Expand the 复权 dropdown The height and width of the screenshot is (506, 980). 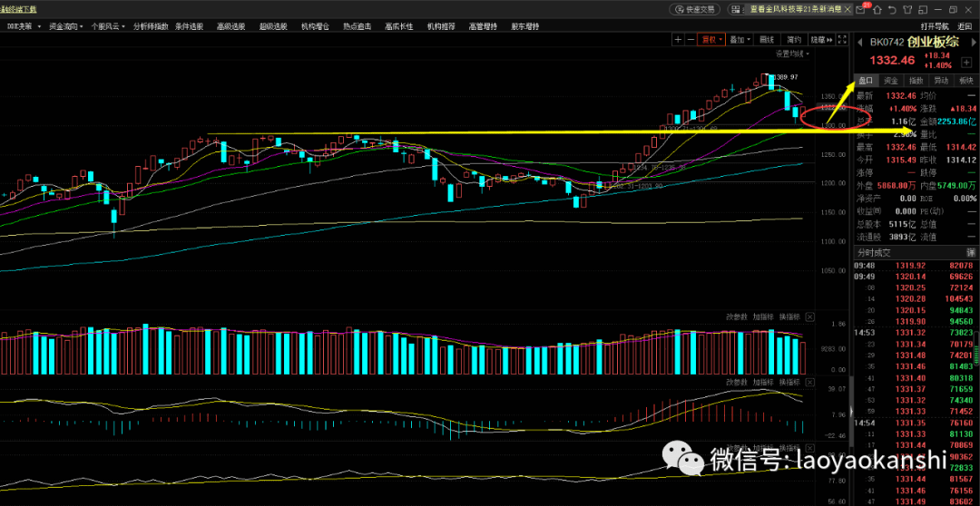click(712, 39)
